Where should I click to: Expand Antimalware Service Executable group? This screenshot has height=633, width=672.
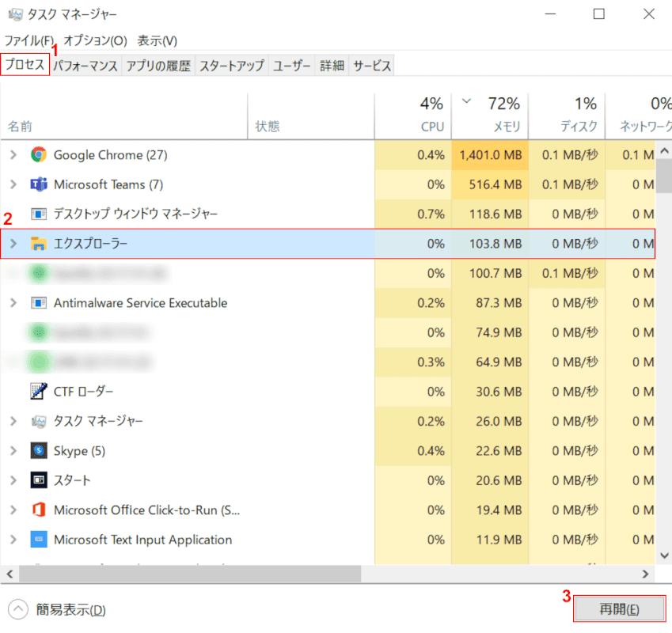(13, 303)
